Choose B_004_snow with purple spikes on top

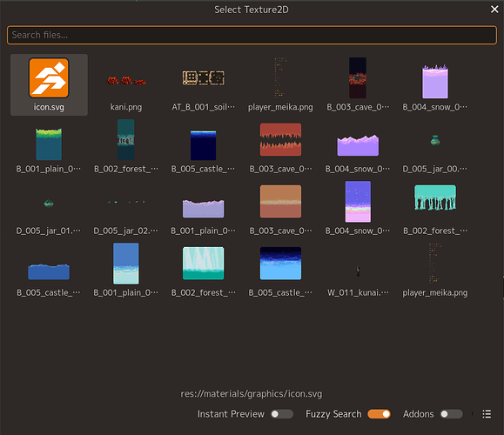[x=435, y=84]
